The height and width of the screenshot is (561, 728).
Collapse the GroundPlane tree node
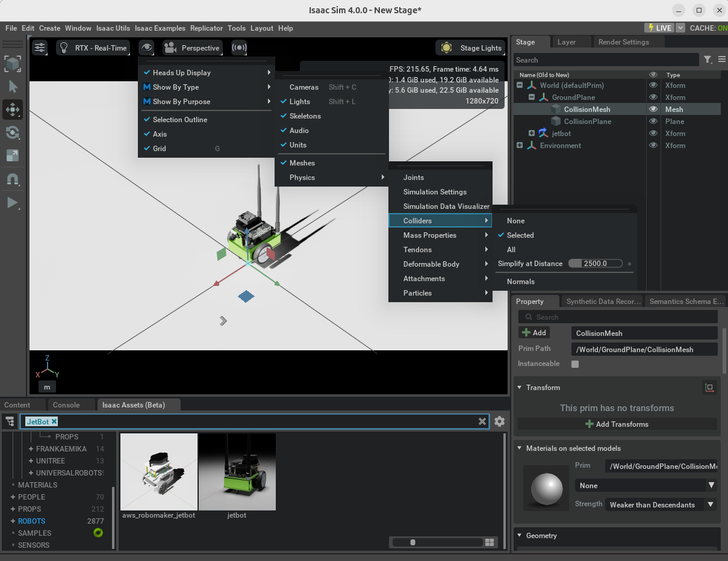(532, 98)
